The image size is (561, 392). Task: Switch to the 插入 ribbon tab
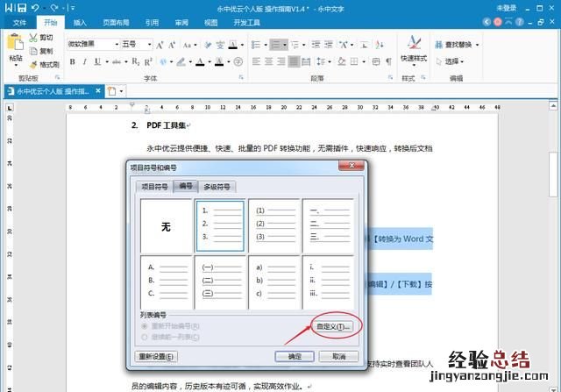tap(80, 23)
